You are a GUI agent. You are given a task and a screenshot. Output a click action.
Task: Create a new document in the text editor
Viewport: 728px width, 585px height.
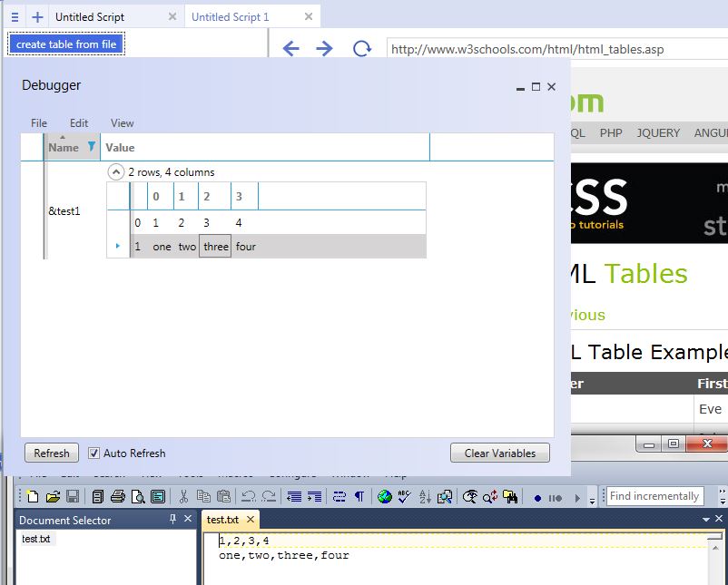pos(33,497)
